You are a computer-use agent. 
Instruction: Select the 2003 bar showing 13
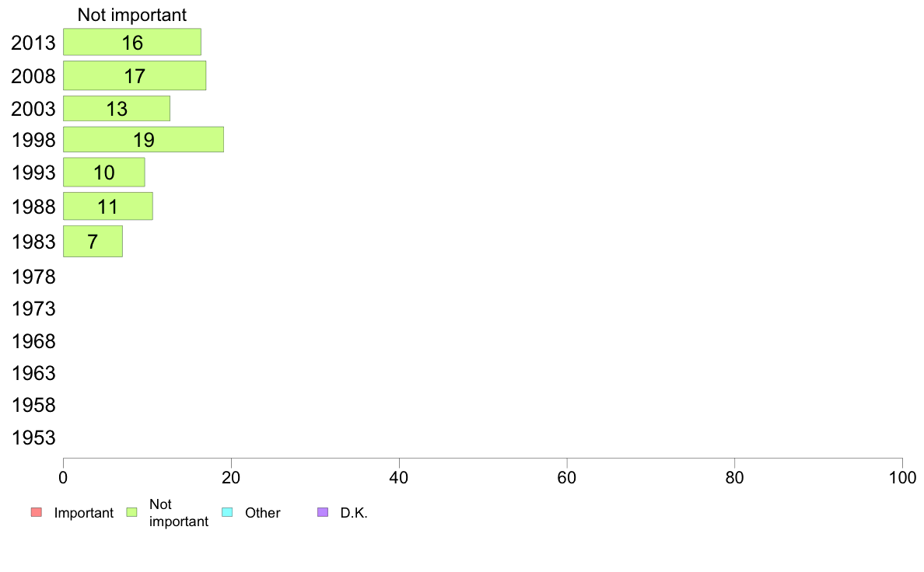[117, 108]
